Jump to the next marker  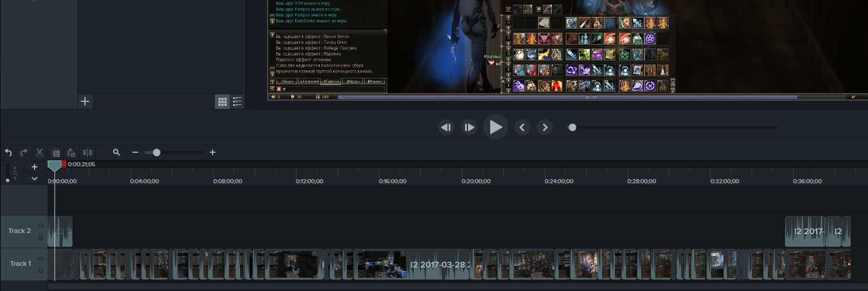(x=545, y=127)
